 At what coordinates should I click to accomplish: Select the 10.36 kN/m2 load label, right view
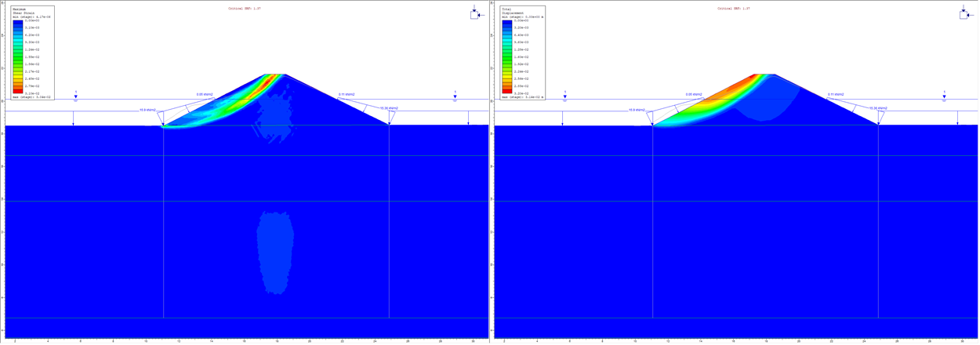pos(878,108)
